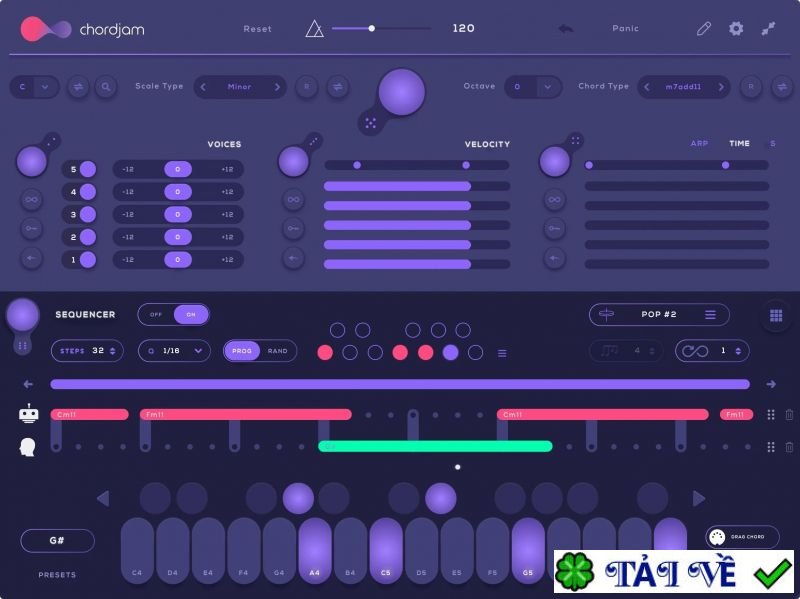Image resolution: width=800 pixels, height=599 pixels.
Task: Delete the chord lane using the trash icon
Action: [787, 413]
